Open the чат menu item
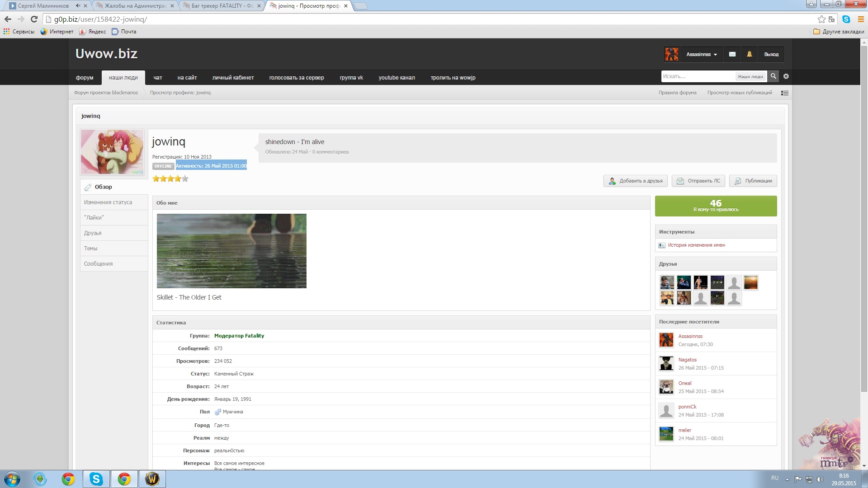This screenshot has width=868, height=488. coord(158,78)
